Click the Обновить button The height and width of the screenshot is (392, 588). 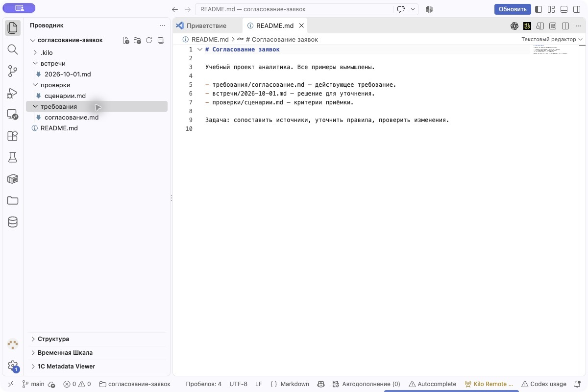coord(513,9)
